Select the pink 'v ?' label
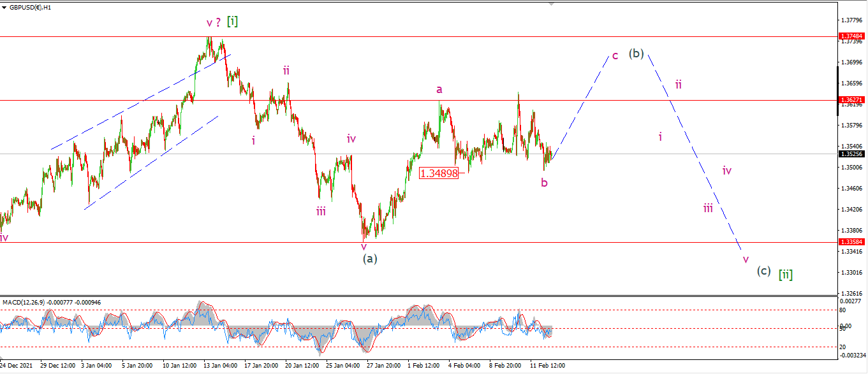The height and width of the screenshot is (374, 868). (214, 23)
